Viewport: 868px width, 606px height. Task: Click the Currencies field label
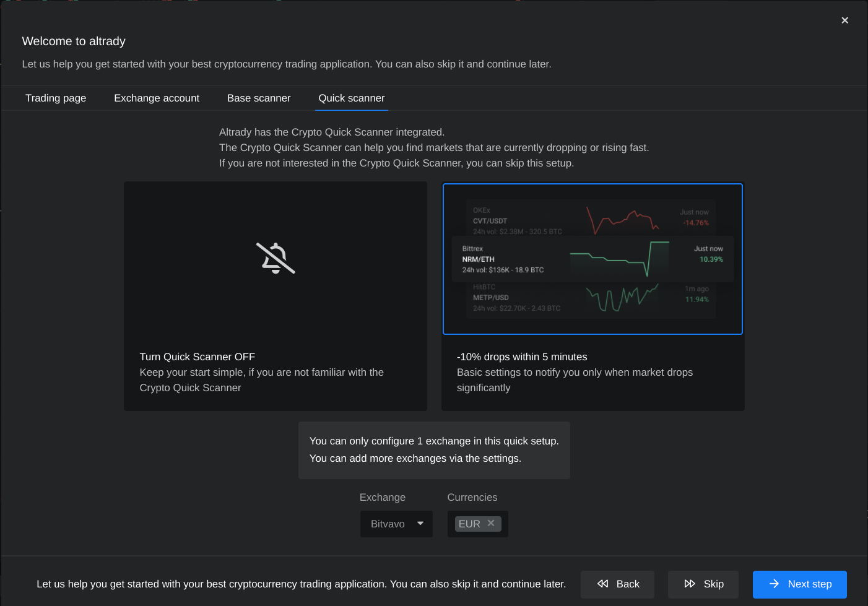click(472, 497)
